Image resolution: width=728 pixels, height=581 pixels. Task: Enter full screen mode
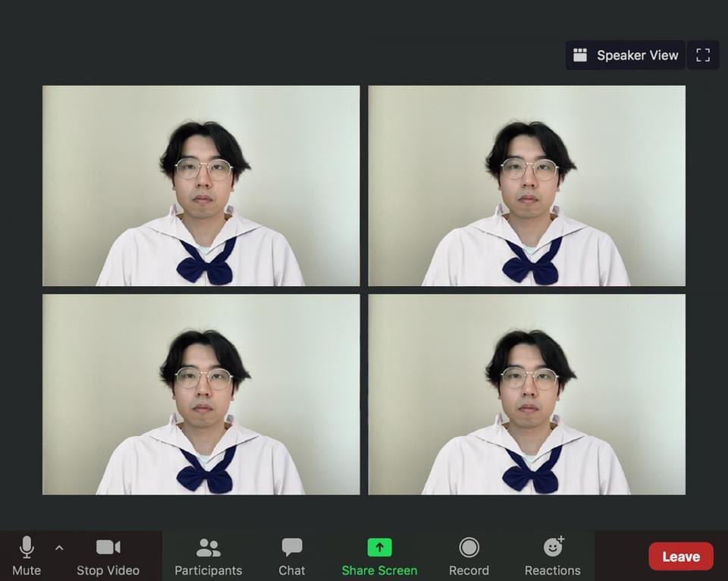coord(703,55)
